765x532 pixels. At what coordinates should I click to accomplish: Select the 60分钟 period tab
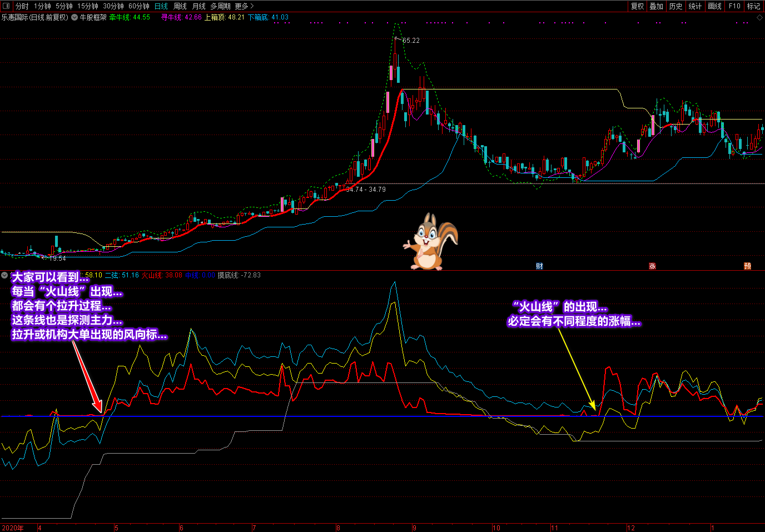click(138, 6)
